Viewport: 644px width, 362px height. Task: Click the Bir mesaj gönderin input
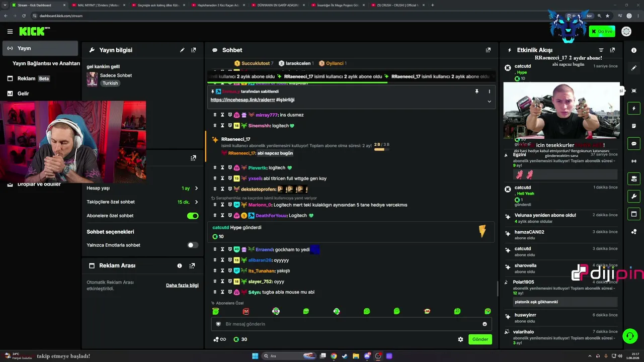tap(351, 324)
